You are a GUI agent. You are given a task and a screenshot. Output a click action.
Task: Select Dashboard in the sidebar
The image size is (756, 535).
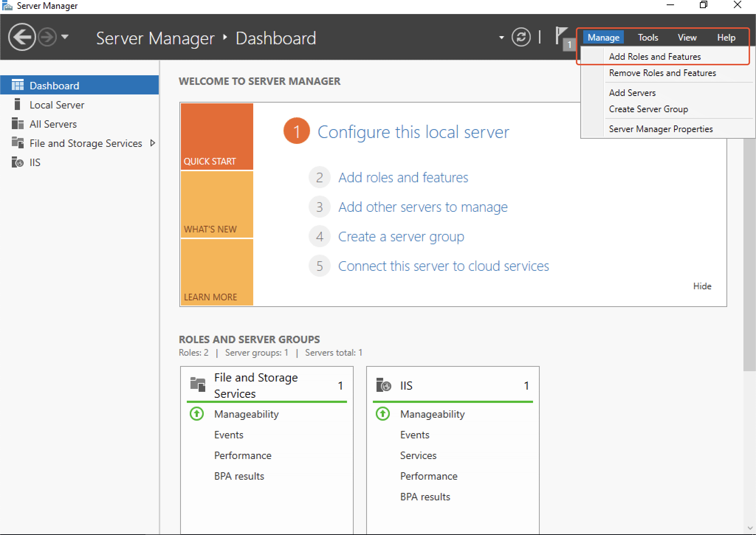click(x=79, y=85)
